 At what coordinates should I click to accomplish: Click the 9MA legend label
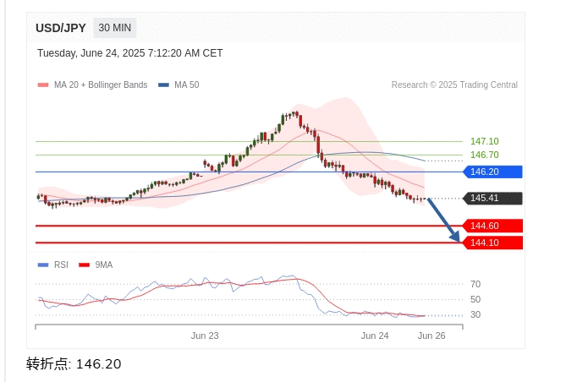point(104,265)
